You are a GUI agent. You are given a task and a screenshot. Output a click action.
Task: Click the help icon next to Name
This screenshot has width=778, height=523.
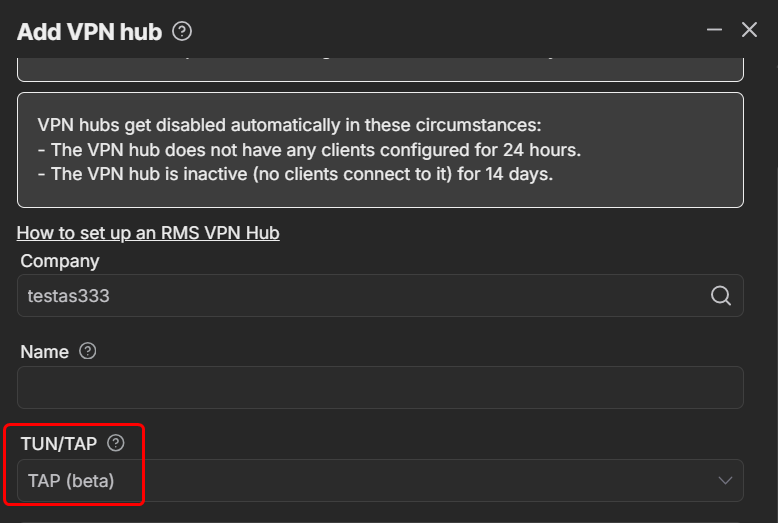coord(88,351)
